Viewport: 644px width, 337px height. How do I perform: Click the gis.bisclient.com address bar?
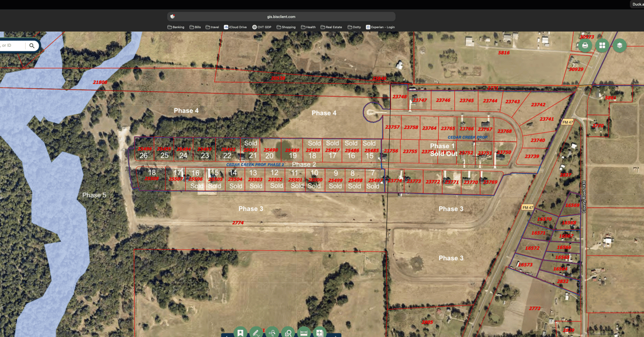tap(281, 17)
